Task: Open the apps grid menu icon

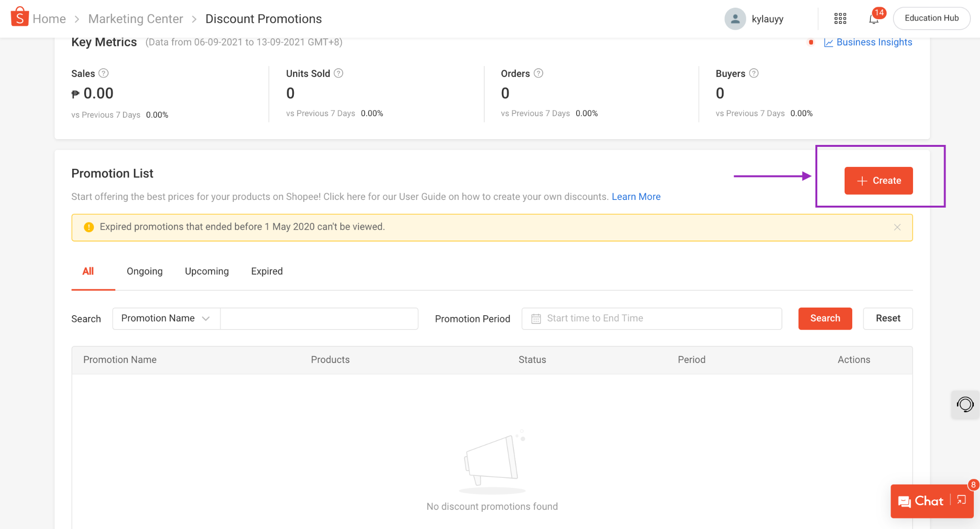Action: click(x=840, y=19)
